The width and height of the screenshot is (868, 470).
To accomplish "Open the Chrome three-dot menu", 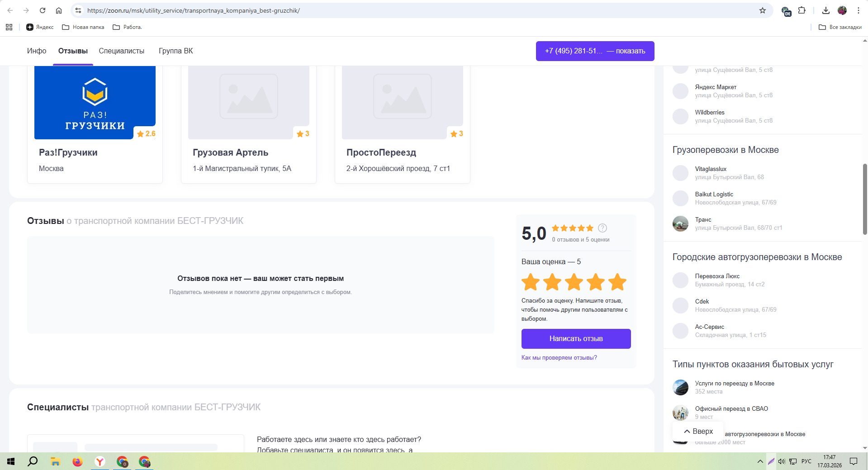I will pos(859,10).
